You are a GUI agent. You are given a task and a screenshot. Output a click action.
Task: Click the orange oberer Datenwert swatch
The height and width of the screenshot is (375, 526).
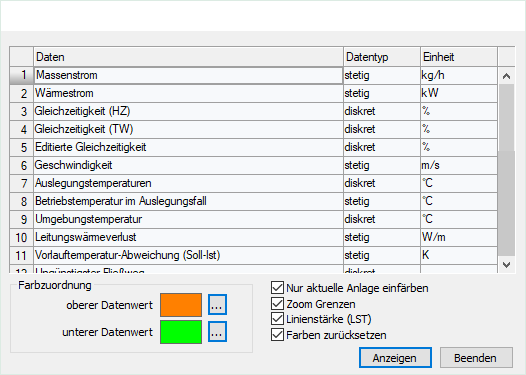[181, 305]
